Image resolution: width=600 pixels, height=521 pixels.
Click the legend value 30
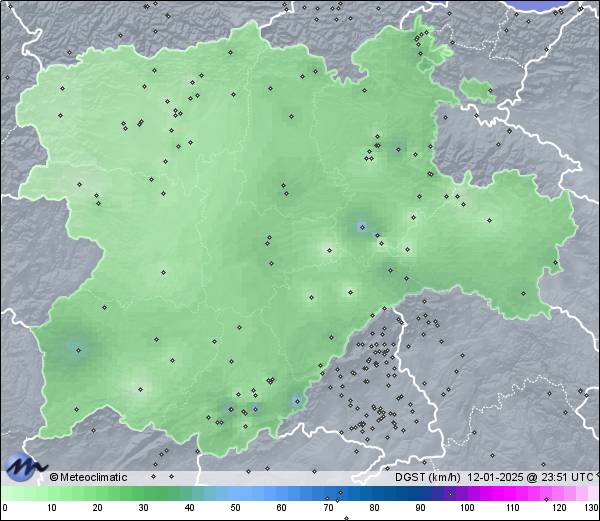pyautogui.click(x=143, y=508)
